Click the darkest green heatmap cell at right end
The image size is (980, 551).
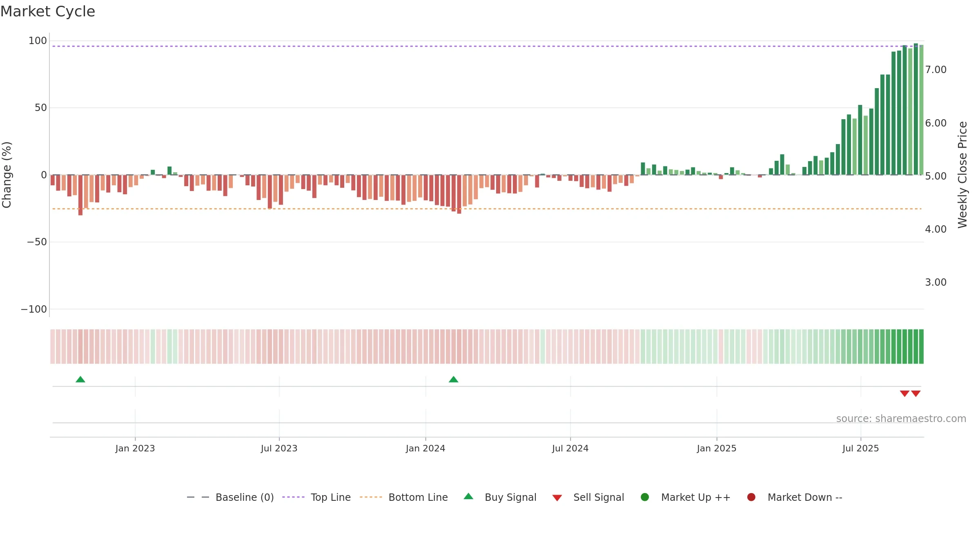click(x=921, y=347)
